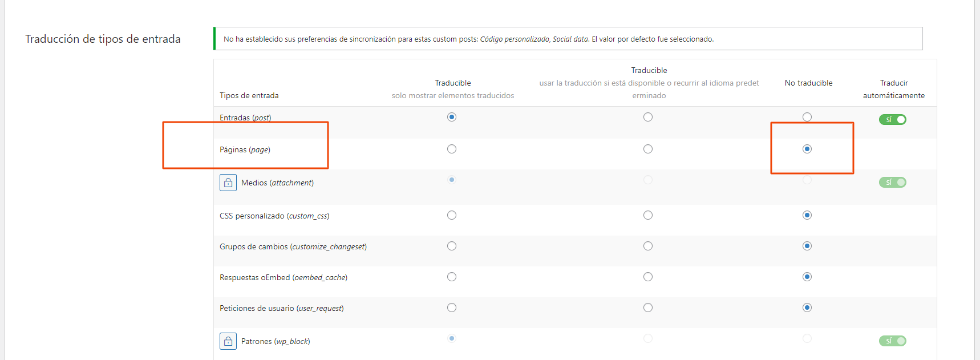Toggle automatic translation switch for Patrones

(x=892, y=341)
